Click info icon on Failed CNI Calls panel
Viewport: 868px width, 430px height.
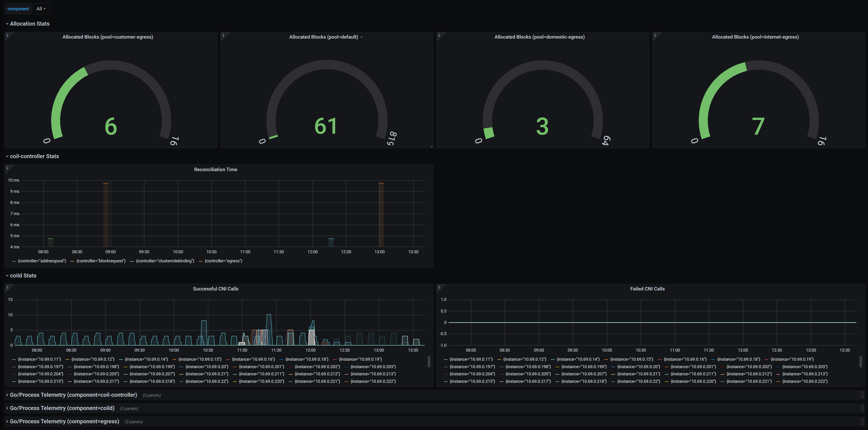point(439,287)
